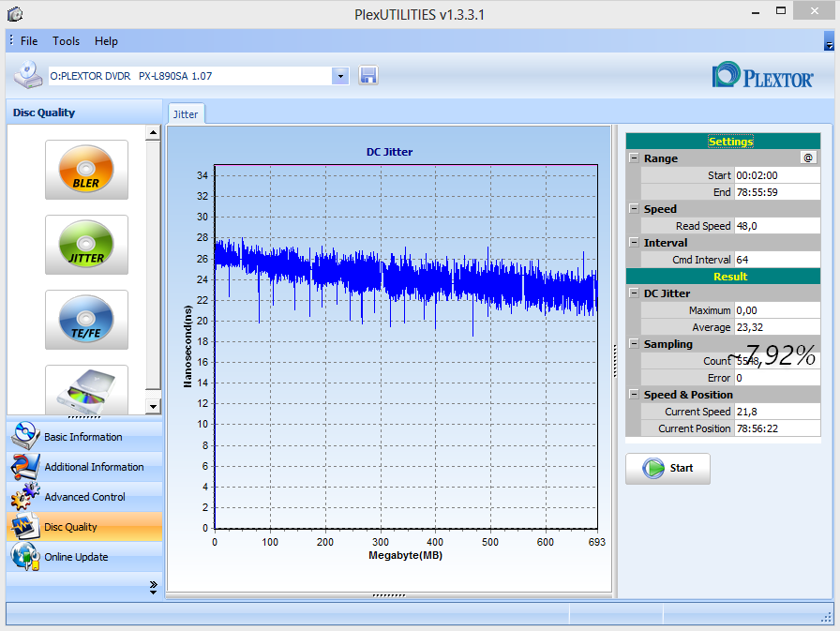The width and height of the screenshot is (840, 631).
Task: Collapse the Sampling result group
Action: [x=635, y=343]
